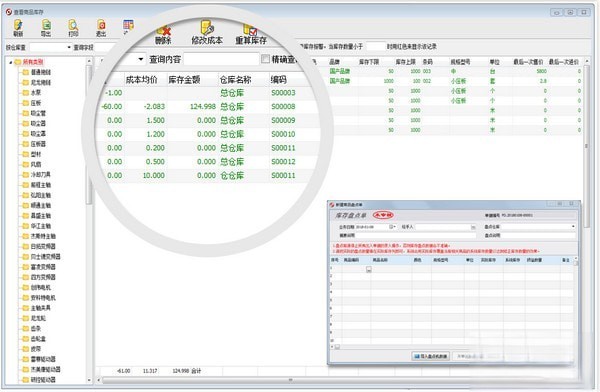Click the 摘要说明 input in inventory dialog
600x392 pixels.
pyautogui.click(x=415, y=235)
